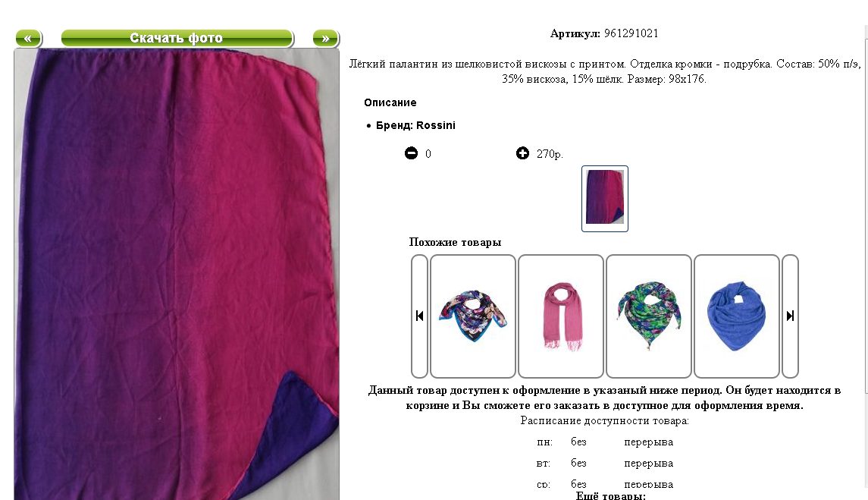The width and height of the screenshot is (868, 500).
Task: Click the article number 961291021
Action: click(x=631, y=33)
